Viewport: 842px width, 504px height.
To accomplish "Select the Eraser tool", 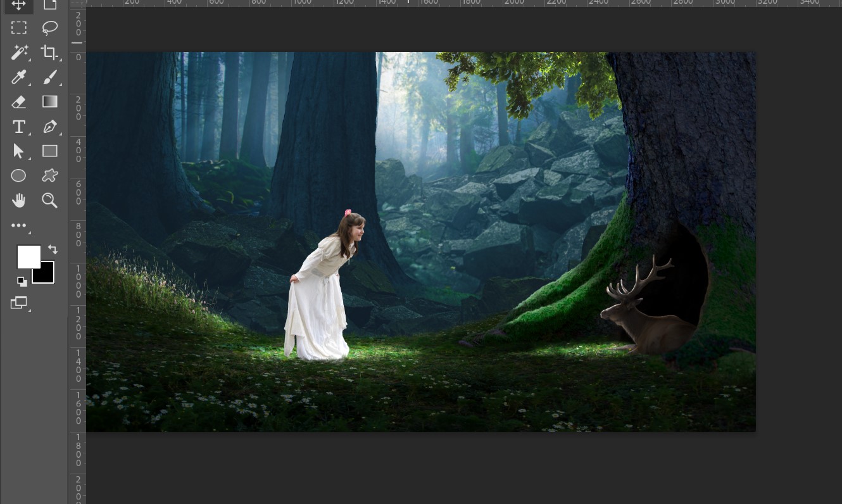I will pyautogui.click(x=19, y=102).
